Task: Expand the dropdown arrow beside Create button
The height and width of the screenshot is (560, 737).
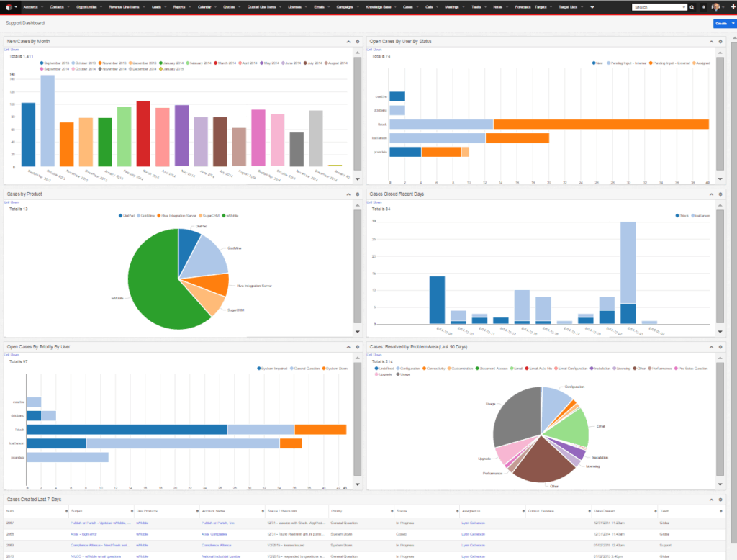Action: click(x=733, y=24)
